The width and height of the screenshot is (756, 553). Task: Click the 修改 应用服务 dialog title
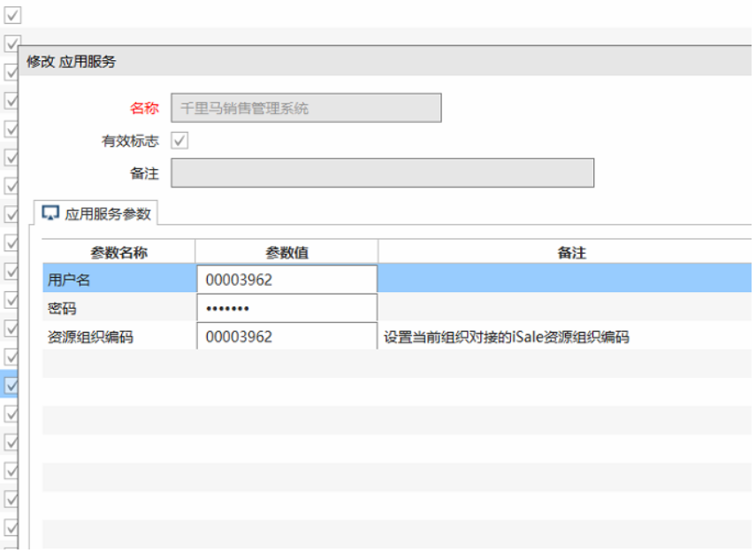pos(72,61)
